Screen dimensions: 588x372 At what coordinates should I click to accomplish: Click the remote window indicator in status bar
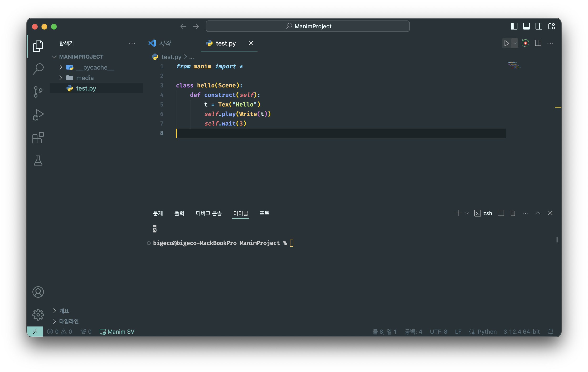(35, 331)
